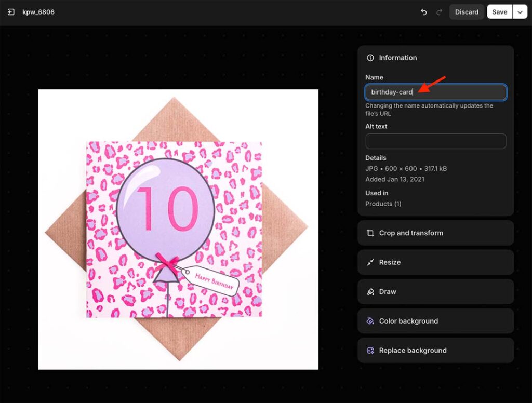Screen dimensions: 532x403
Task: Open the Save options dropdown arrow
Action: (520, 12)
